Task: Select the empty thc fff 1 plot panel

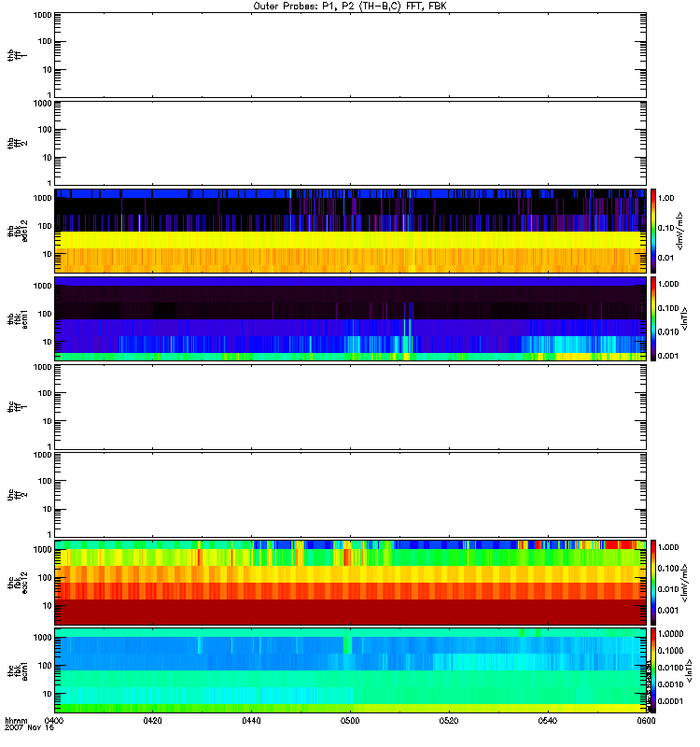Action: pyautogui.click(x=350, y=407)
